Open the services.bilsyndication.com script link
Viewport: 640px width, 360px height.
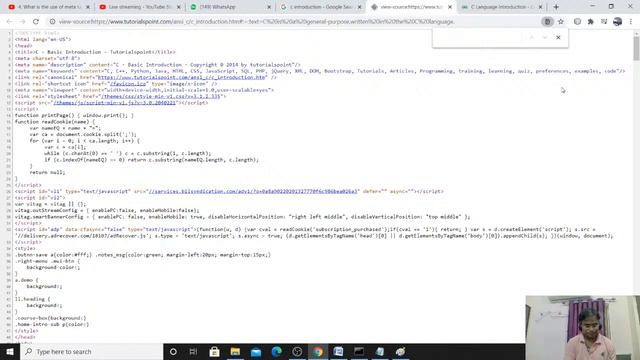(x=253, y=191)
